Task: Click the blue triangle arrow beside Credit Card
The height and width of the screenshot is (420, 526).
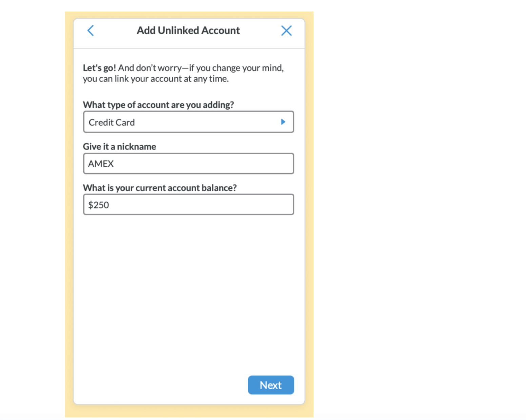Action: 283,122
